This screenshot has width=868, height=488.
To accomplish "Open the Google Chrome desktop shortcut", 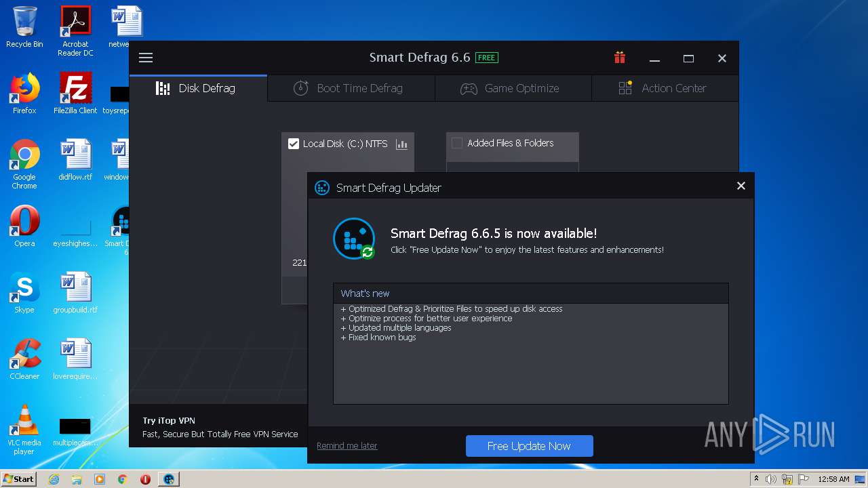I will [24, 164].
